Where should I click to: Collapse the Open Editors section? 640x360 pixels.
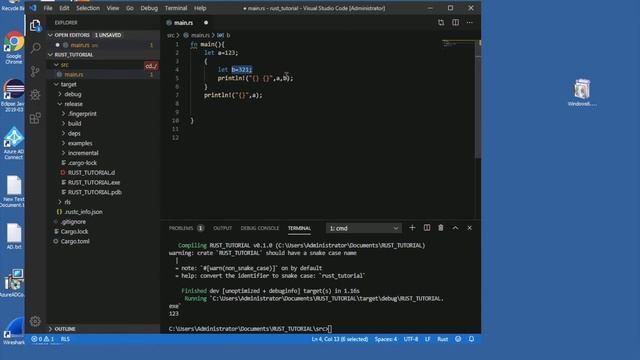tap(50, 35)
